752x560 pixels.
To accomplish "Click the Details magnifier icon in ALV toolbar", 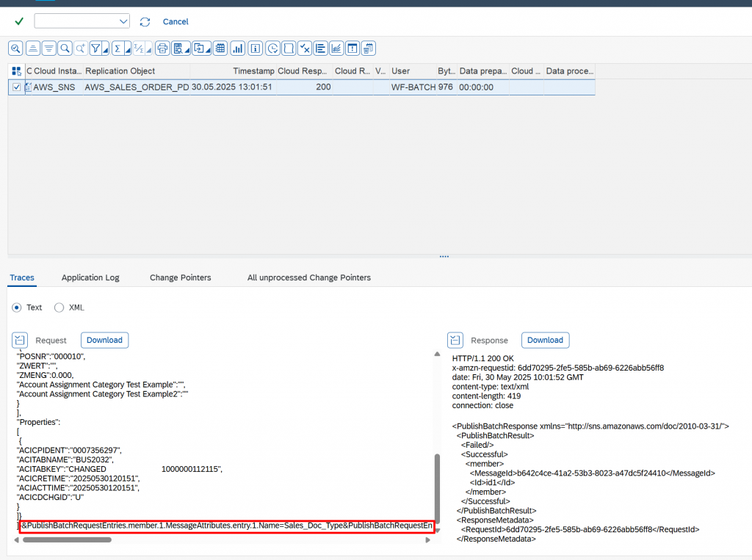I will pos(15,48).
